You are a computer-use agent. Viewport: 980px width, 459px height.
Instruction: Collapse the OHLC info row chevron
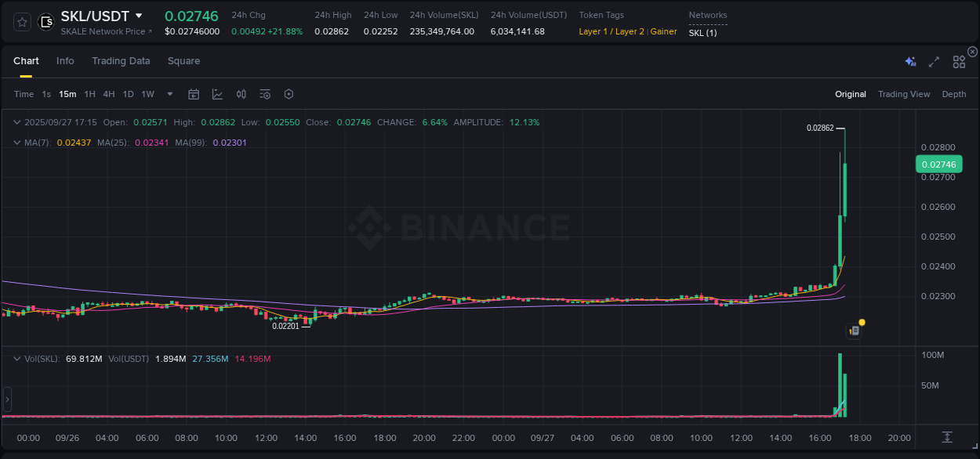click(16, 122)
